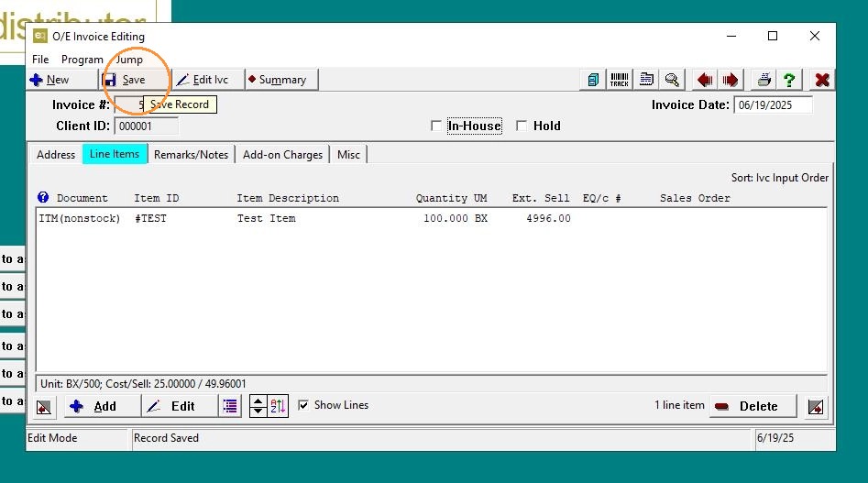Click the A-Z sort icon
The image size is (868, 483).
point(278,406)
